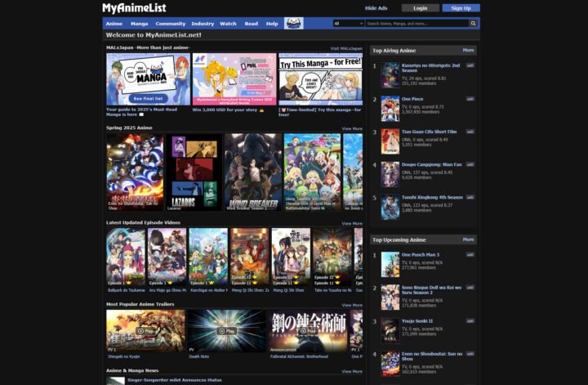Open the Tian Guan Cifu Short Film title

click(x=429, y=132)
